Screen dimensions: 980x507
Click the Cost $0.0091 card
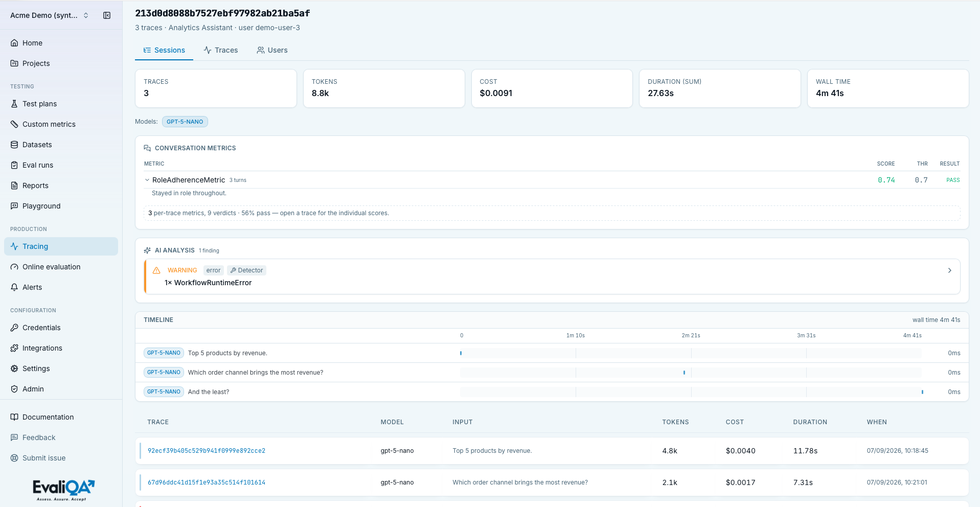click(x=552, y=88)
